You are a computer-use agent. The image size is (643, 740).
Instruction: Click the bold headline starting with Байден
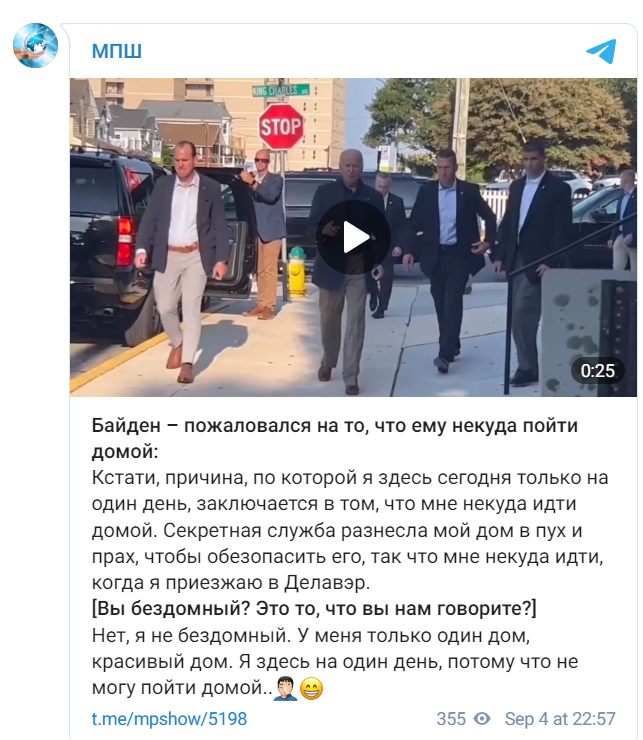[335, 438]
